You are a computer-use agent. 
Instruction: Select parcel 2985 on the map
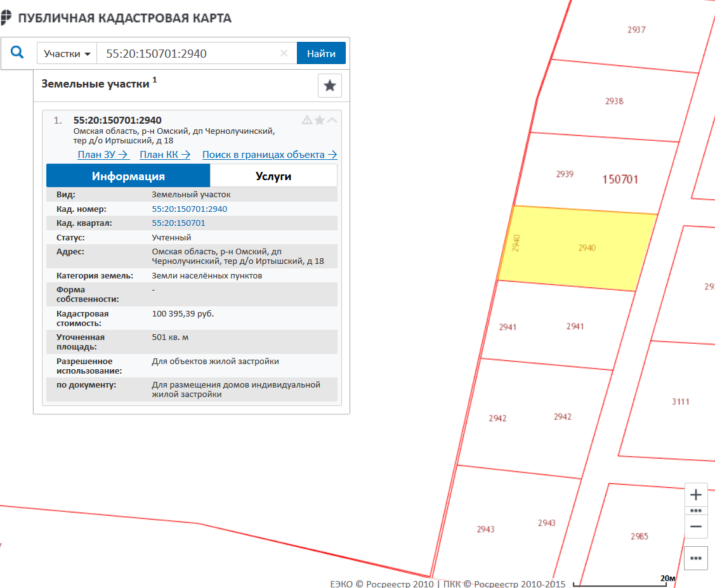(640, 537)
